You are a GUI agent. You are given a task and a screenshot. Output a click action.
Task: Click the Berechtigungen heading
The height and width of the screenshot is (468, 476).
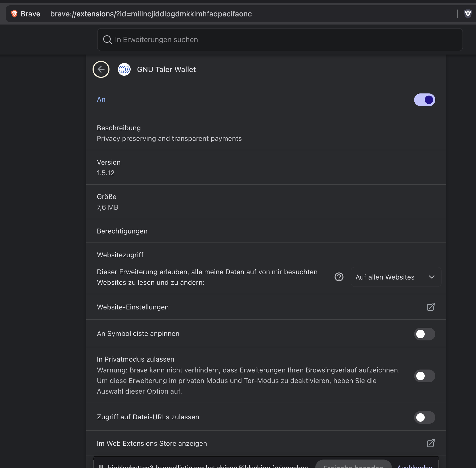click(x=122, y=231)
